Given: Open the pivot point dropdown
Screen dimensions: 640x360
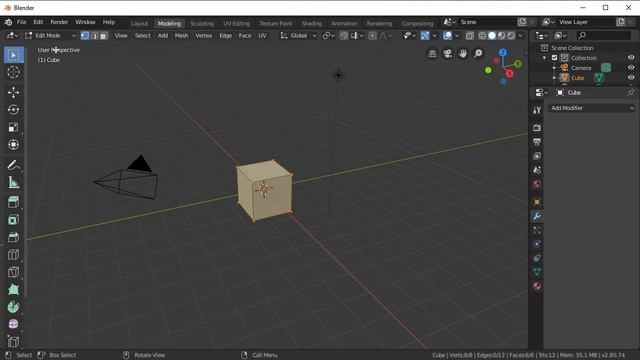Looking at the screenshot, I should point(329,36).
